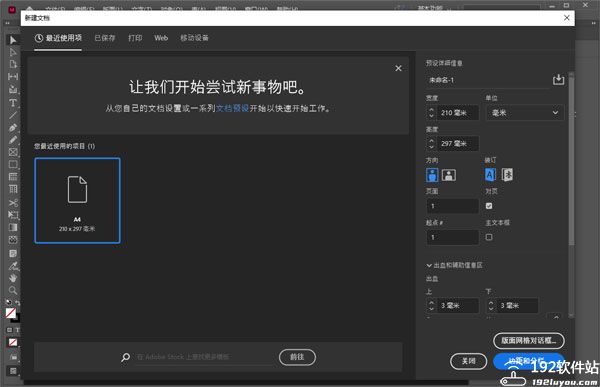The width and height of the screenshot is (600, 387).
Task: Select the Rectangle Frame tool
Action: point(13,152)
